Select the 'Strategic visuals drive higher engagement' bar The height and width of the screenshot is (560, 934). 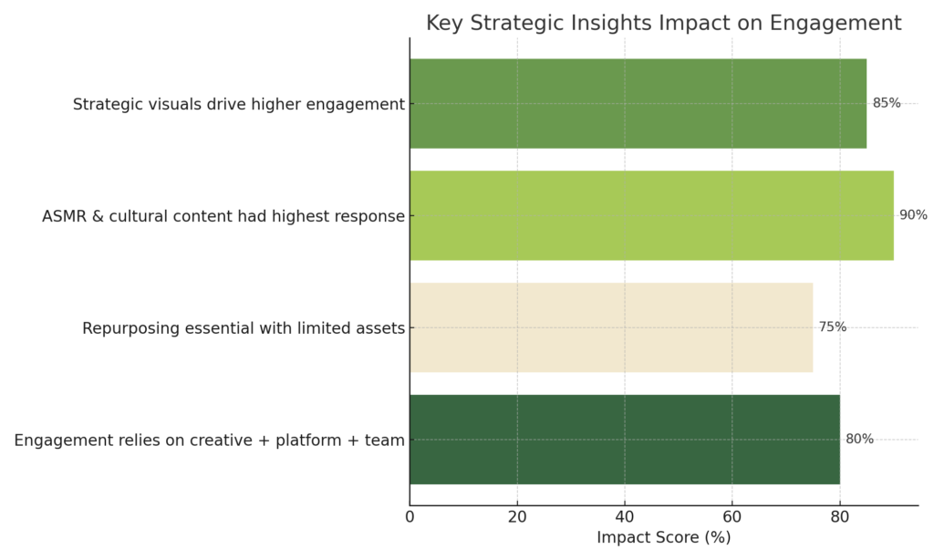pyautogui.click(x=638, y=104)
